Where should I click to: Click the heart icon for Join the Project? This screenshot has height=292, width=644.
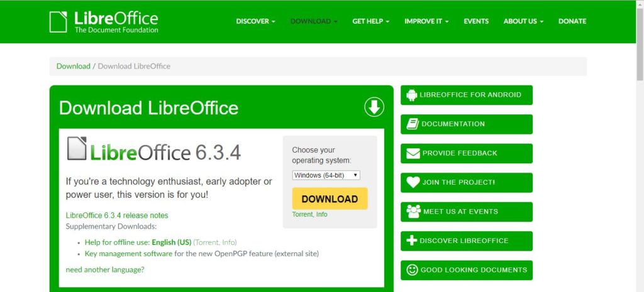click(413, 183)
